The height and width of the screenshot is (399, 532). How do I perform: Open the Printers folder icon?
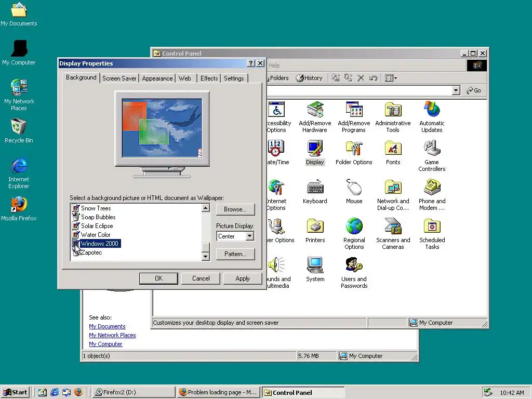coord(315,231)
